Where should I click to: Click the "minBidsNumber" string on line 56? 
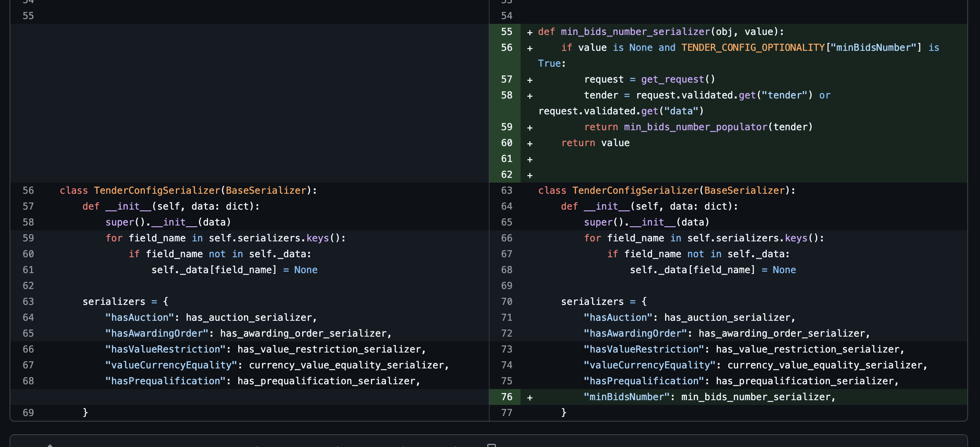(873, 48)
